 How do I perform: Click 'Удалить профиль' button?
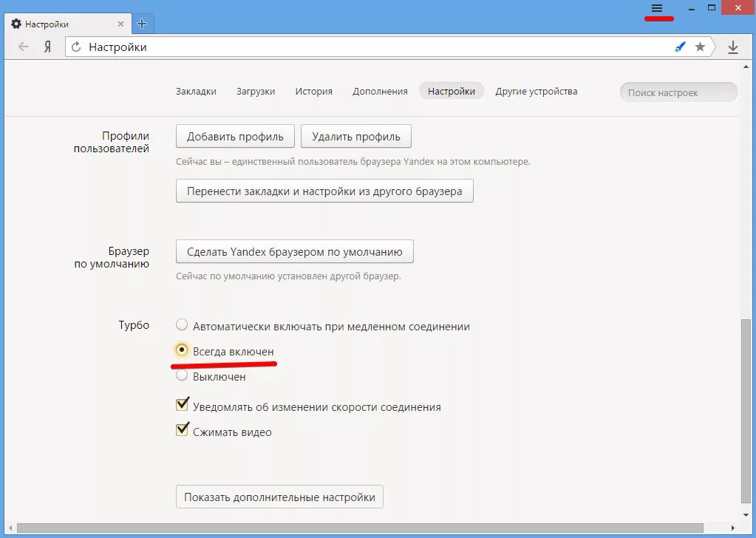coord(355,137)
